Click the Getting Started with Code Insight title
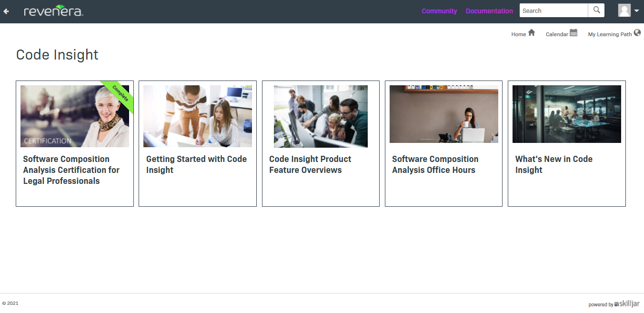This screenshot has width=644, height=313. [196, 164]
